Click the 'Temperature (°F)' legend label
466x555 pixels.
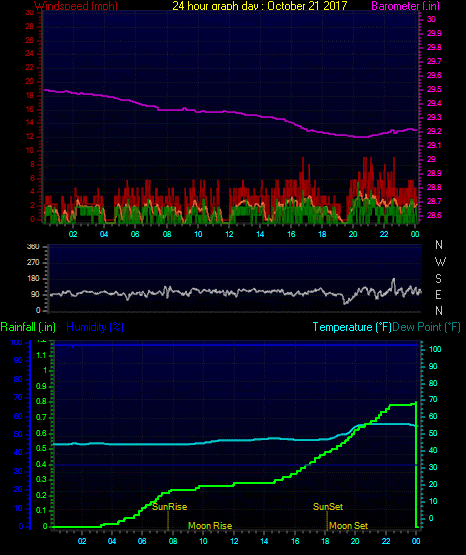click(x=352, y=327)
